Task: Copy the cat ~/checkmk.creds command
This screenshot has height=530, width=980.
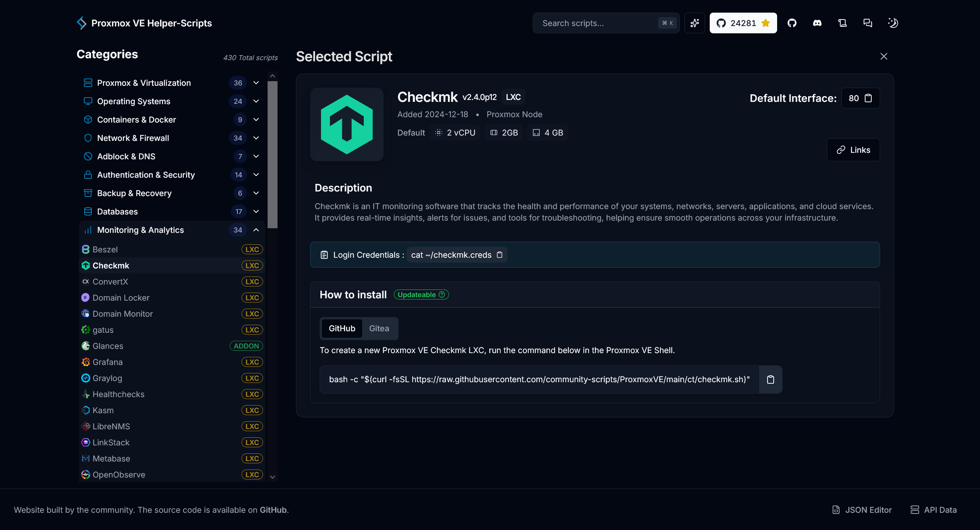Action: [x=500, y=255]
